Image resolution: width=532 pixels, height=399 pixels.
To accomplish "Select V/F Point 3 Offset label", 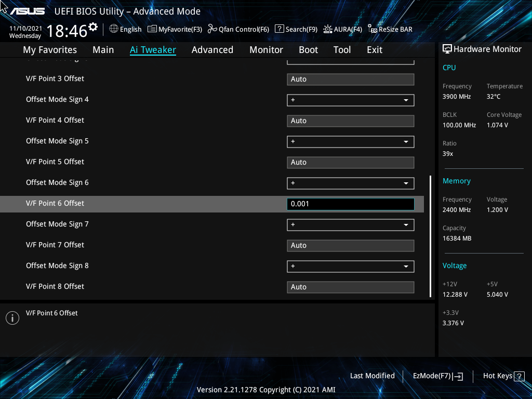I will 55,79.
